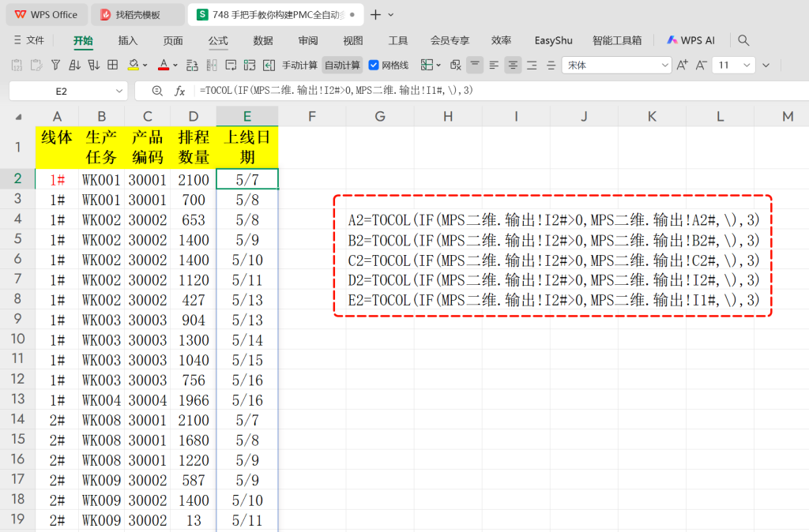Click the distributed alignment icon

551,65
